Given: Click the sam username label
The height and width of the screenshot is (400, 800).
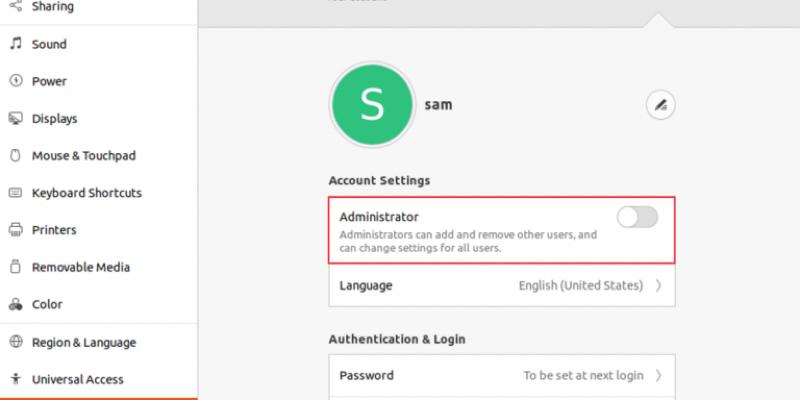Looking at the screenshot, I should click(x=438, y=104).
